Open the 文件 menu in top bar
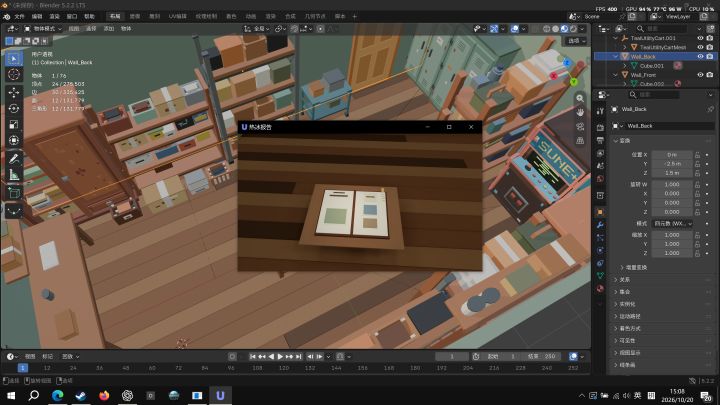Viewport: 720px width, 405px height. click(x=19, y=17)
